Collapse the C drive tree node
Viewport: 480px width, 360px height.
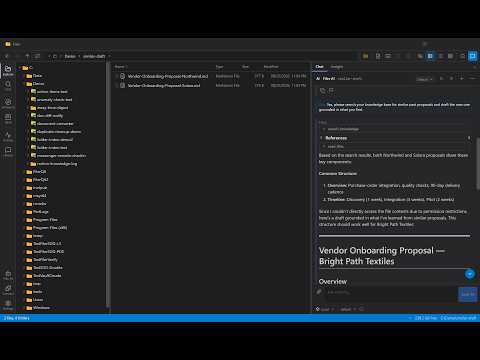[20, 68]
